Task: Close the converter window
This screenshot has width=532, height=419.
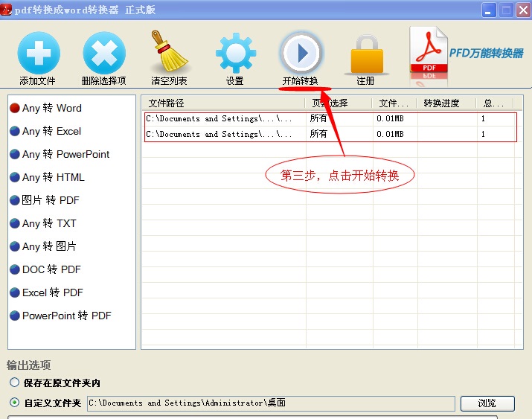Action: (523, 10)
